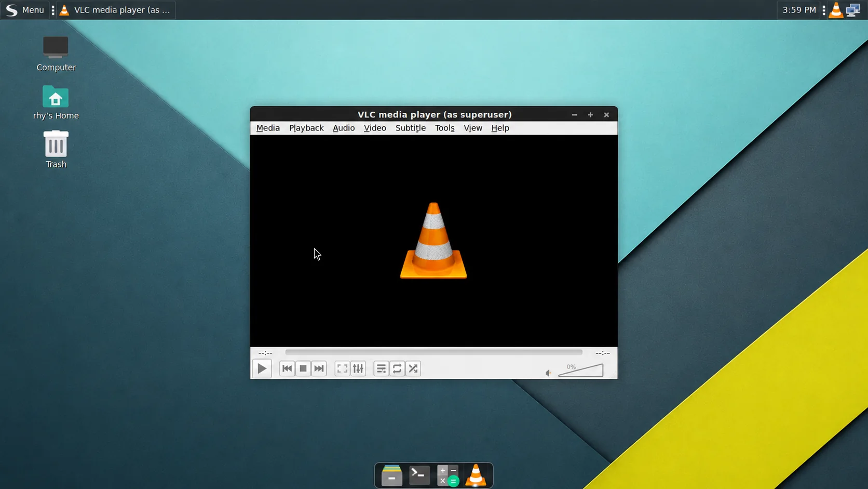Open the Audio menu
Viewport: 868px width, 489px height.
(344, 128)
